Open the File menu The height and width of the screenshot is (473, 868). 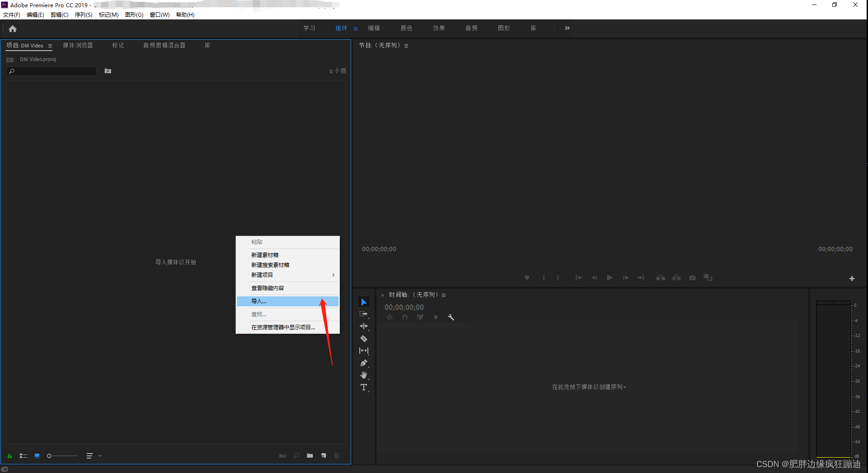12,15
